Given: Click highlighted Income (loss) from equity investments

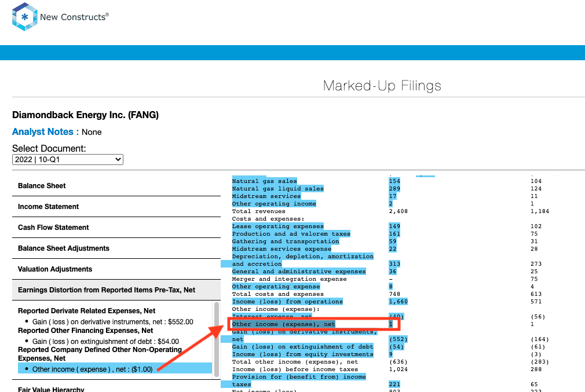Looking at the screenshot, I should point(302,354).
